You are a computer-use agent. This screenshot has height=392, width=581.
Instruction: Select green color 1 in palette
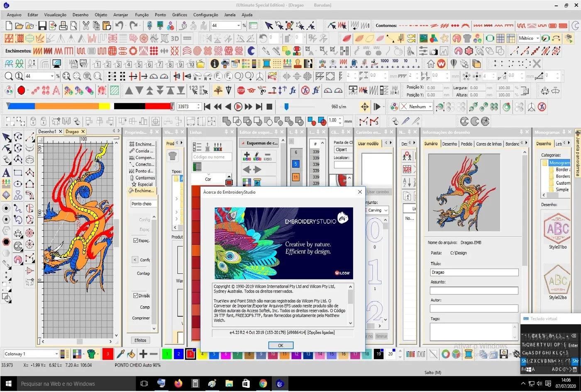click(x=167, y=354)
